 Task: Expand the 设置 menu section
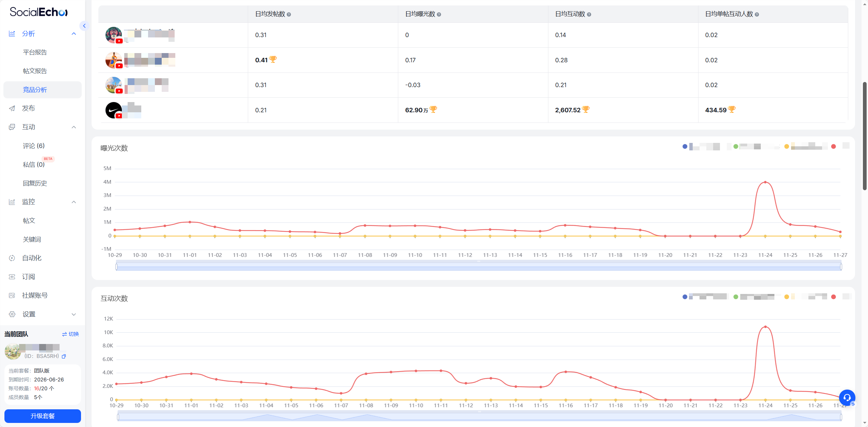click(74, 314)
